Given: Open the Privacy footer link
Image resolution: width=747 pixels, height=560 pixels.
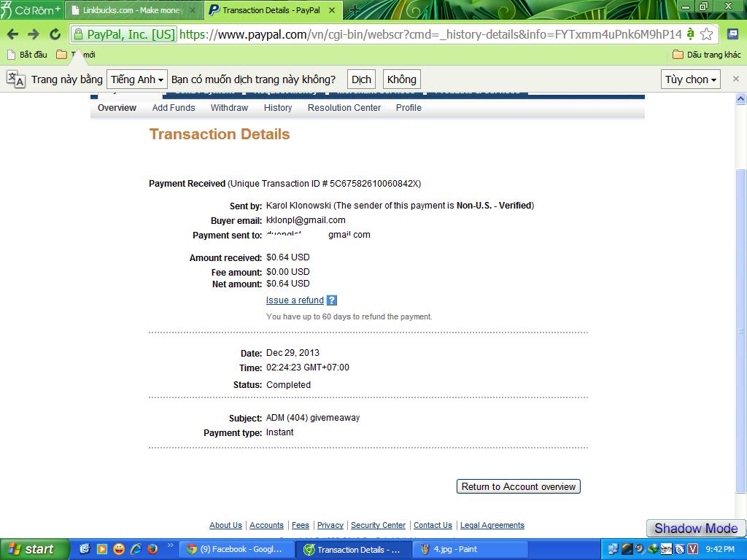Looking at the screenshot, I should 330,525.
